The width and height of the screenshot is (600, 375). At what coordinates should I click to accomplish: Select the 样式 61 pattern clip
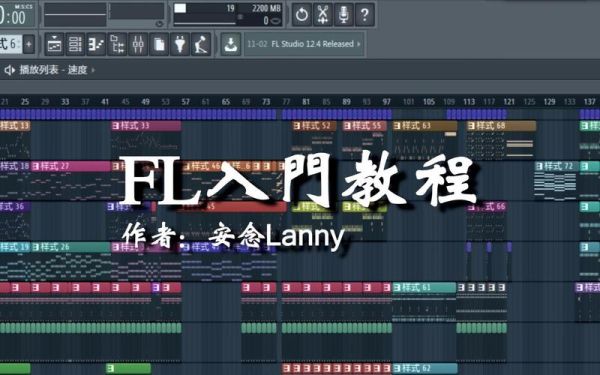click(x=424, y=287)
